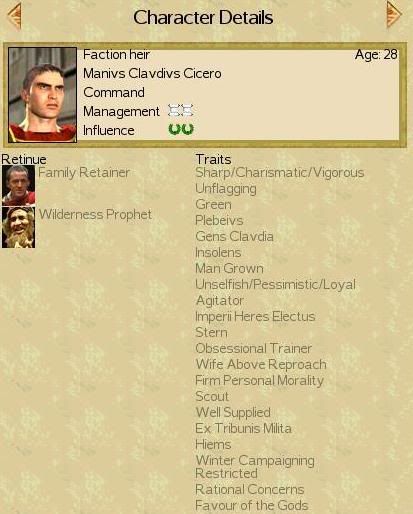Click the green Influence laurel wreaths
The height and width of the screenshot is (514, 413).
click(x=181, y=129)
